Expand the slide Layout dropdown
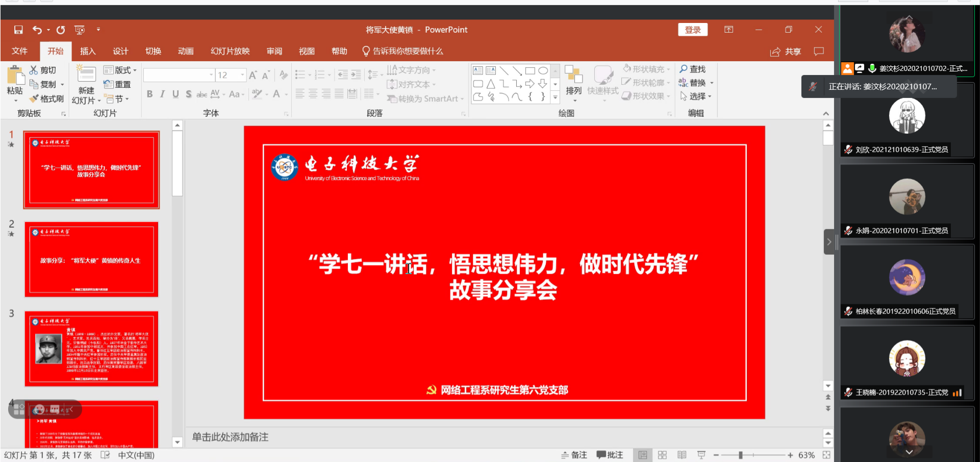This screenshot has width=980, height=462. 120,70
